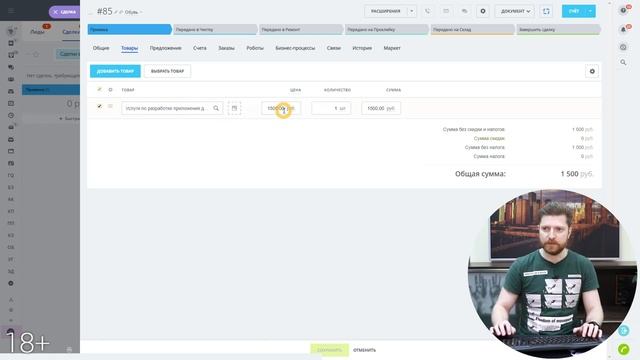This screenshot has height=360, width=640.
Task: Click the round clock-like icon under the bell
Action: point(623,47)
